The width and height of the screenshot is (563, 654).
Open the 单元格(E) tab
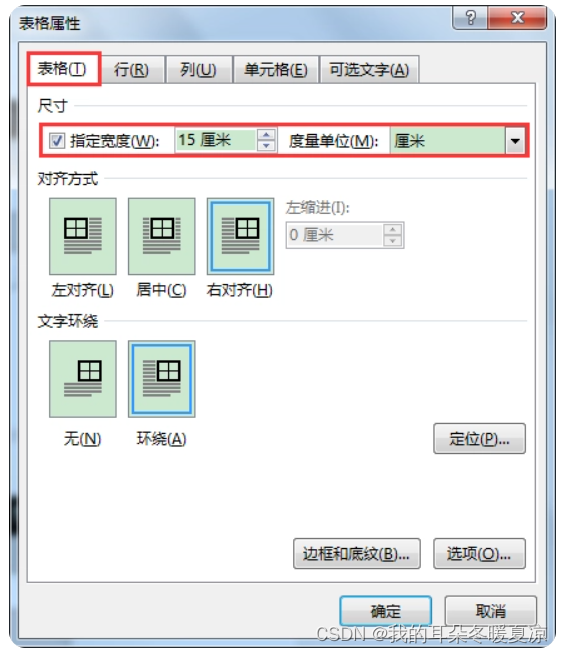point(276,70)
